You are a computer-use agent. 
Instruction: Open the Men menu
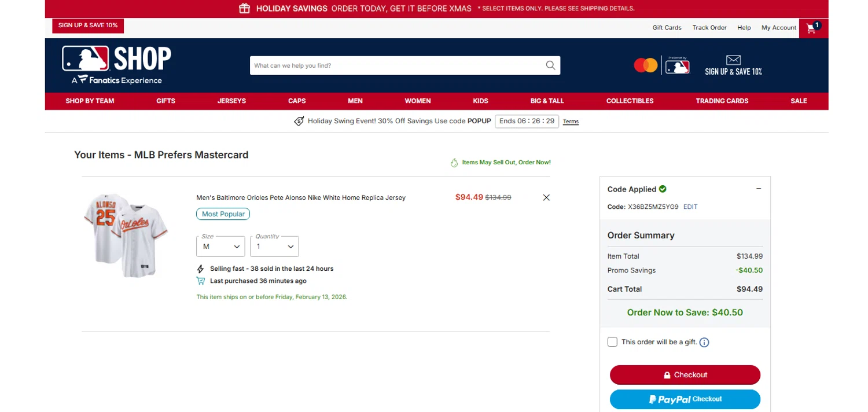pyautogui.click(x=355, y=101)
